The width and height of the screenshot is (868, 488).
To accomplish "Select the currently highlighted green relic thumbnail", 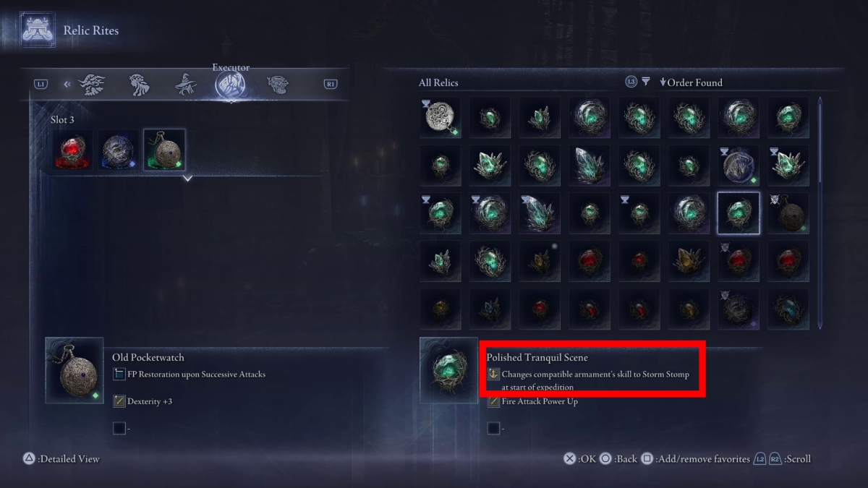I will pyautogui.click(x=738, y=213).
